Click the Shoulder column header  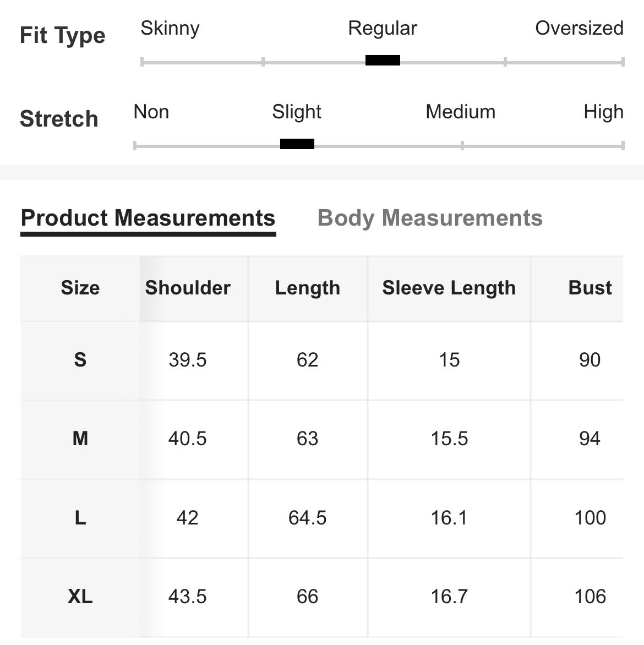click(188, 288)
